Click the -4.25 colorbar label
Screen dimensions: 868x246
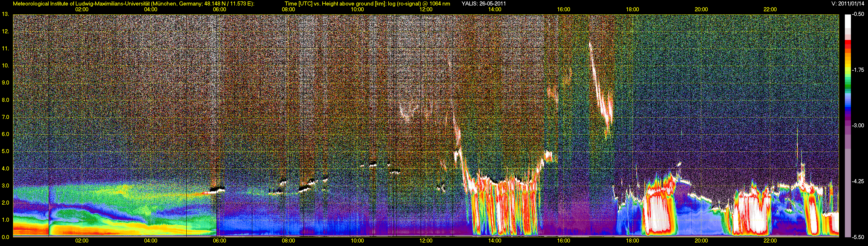[x=858, y=181]
